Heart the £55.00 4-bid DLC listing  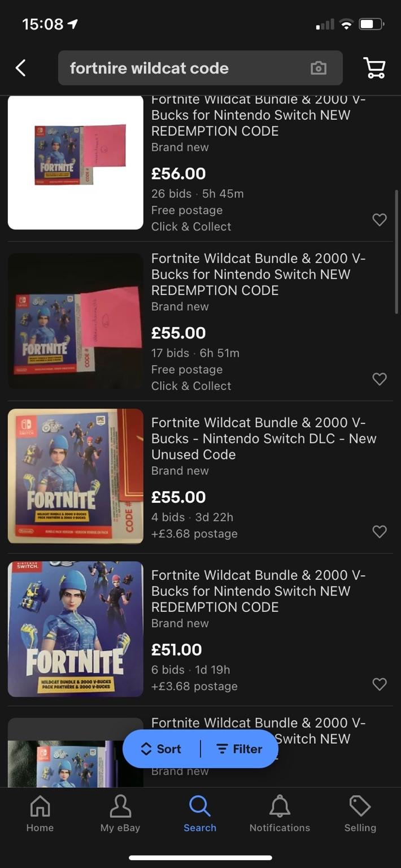tap(380, 532)
